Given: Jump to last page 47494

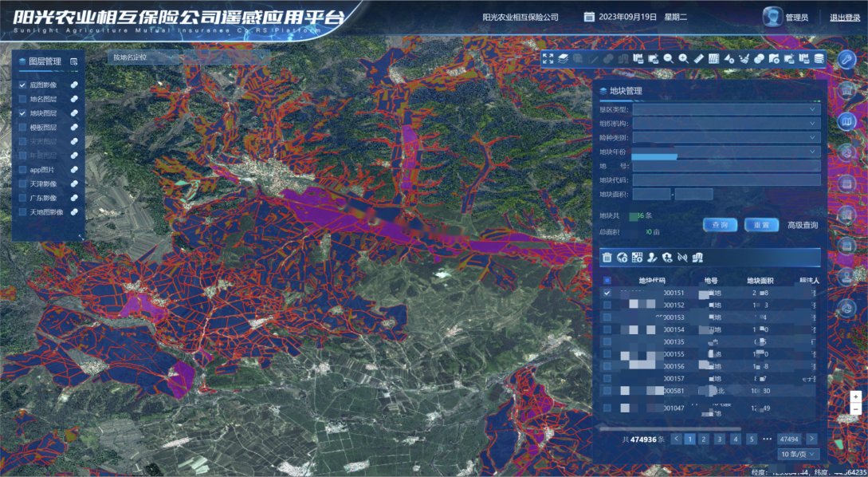Looking at the screenshot, I should [789, 439].
